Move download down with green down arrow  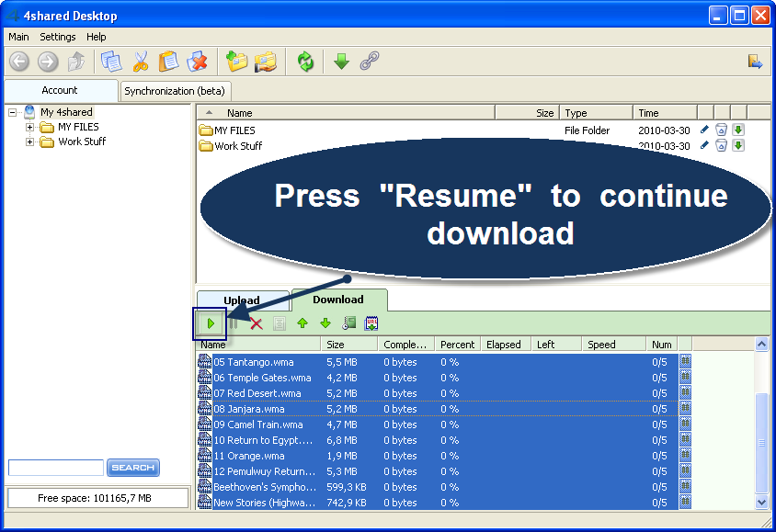[325, 323]
